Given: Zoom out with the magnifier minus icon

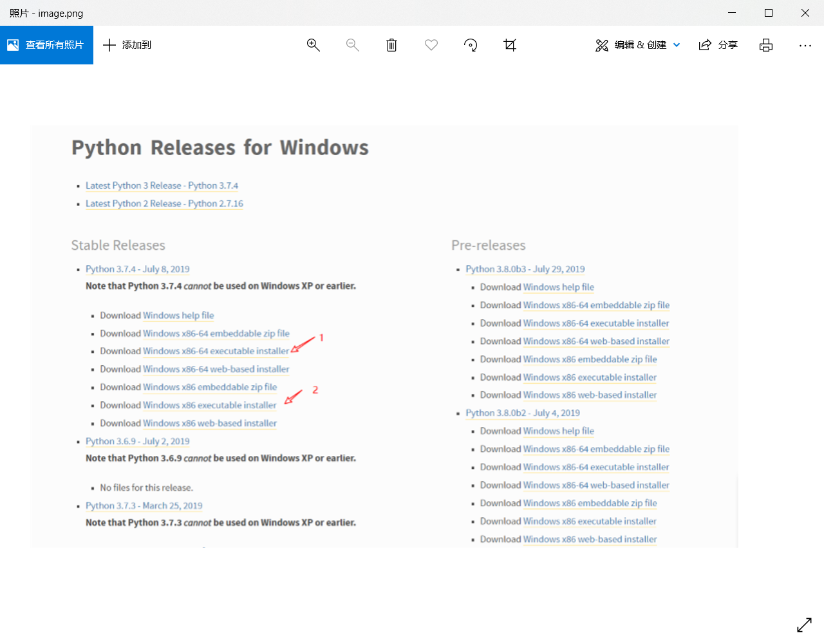Looking at the screenshot, I should (x=353, y=45).
